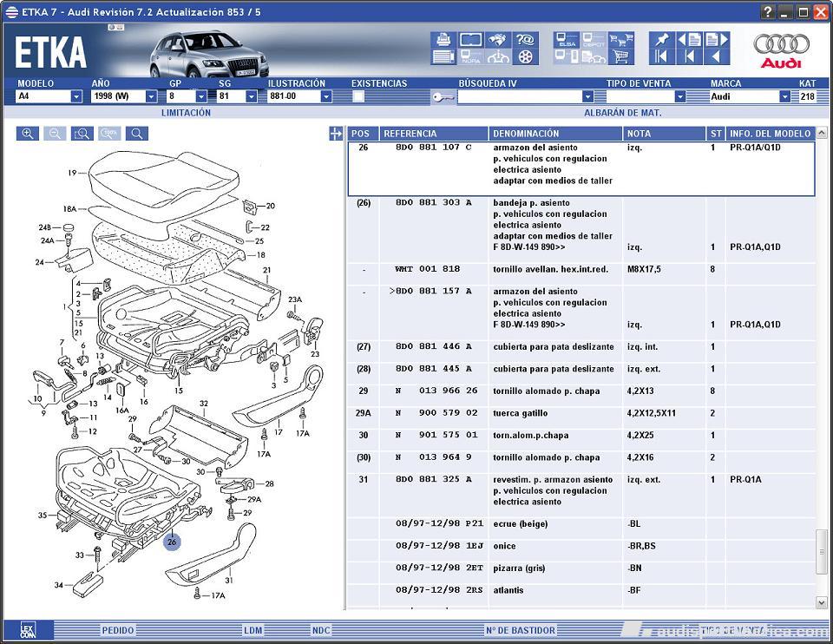Viewport: 833px width, 644px height.
Task: Click the NOTA column header
Action: pyautogui.click(x=664, y=134)
